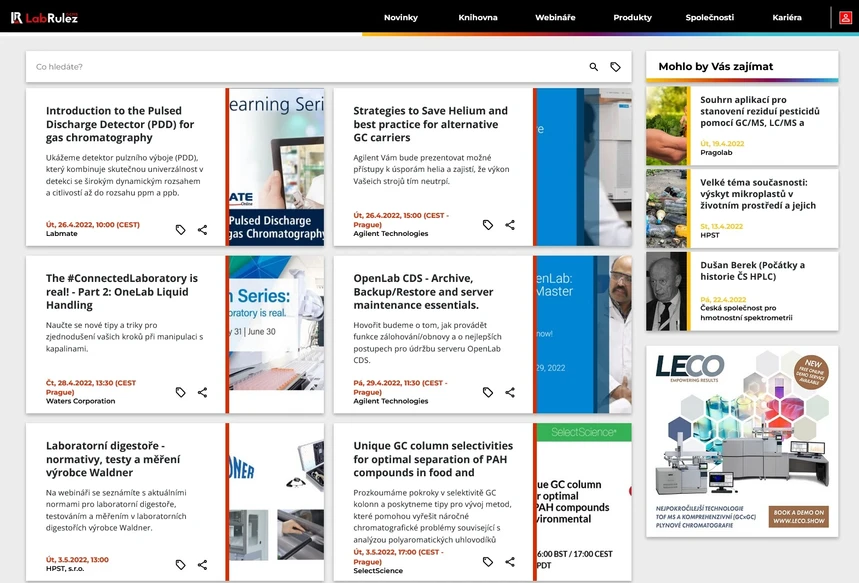Screen dimensions: 859x583
Task: Click tag icon on Unique GC column card
Action: coord(488,562)
